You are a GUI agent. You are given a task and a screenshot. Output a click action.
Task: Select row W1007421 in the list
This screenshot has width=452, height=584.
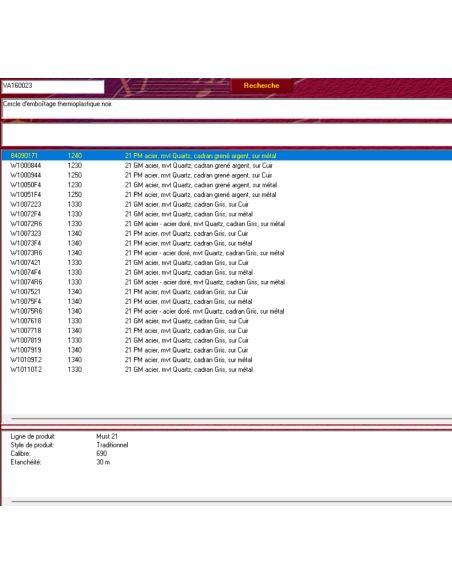click(x=227, y=263)
